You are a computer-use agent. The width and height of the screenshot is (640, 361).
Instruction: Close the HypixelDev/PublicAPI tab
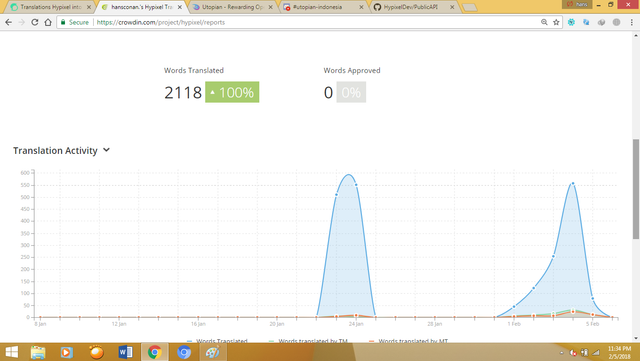tap(452, 7)
